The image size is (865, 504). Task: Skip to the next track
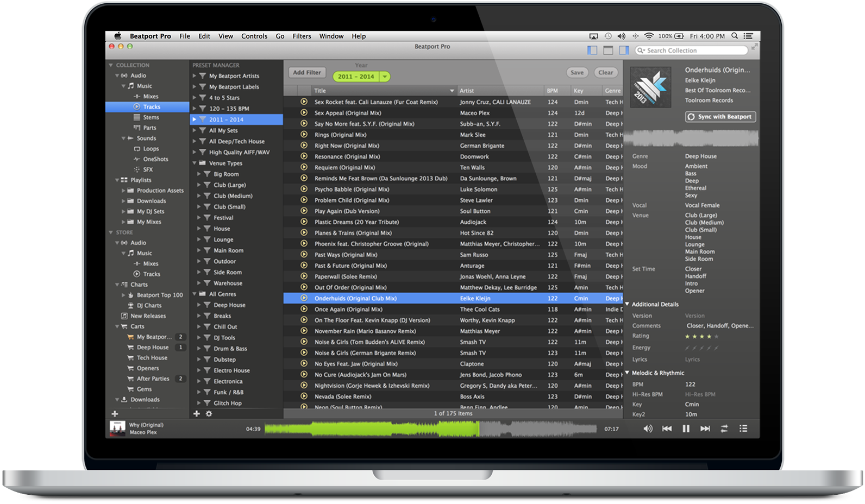(705, 429)
